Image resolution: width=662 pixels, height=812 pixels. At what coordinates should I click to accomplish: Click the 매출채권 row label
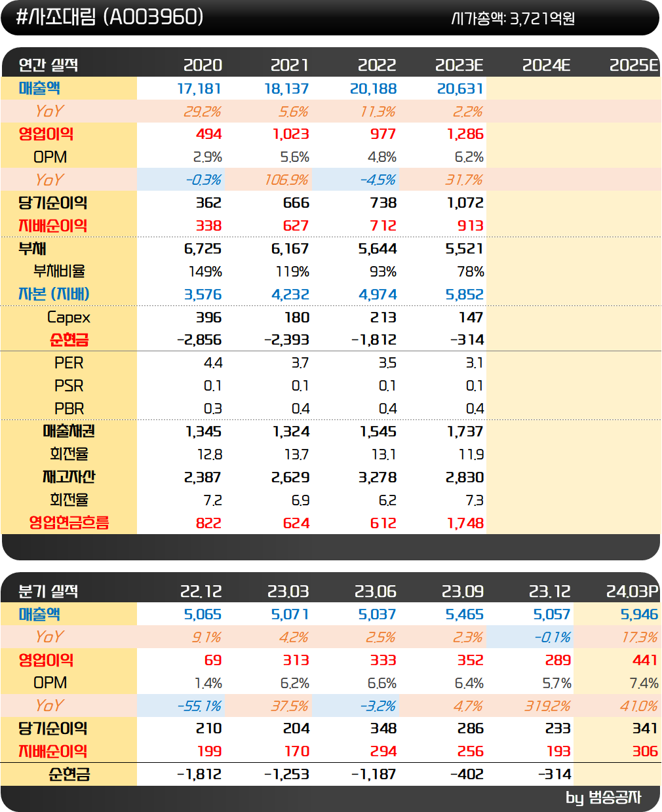click(69, 431)
